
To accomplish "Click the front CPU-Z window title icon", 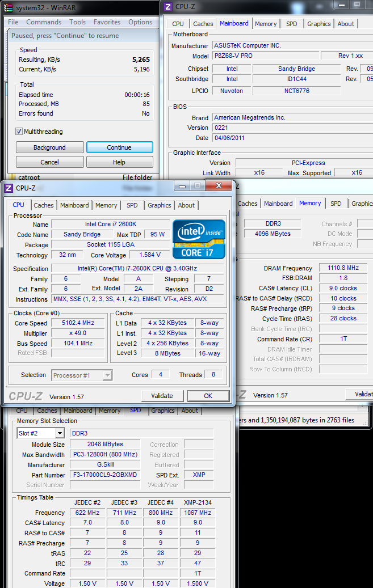I will point(9,188).
